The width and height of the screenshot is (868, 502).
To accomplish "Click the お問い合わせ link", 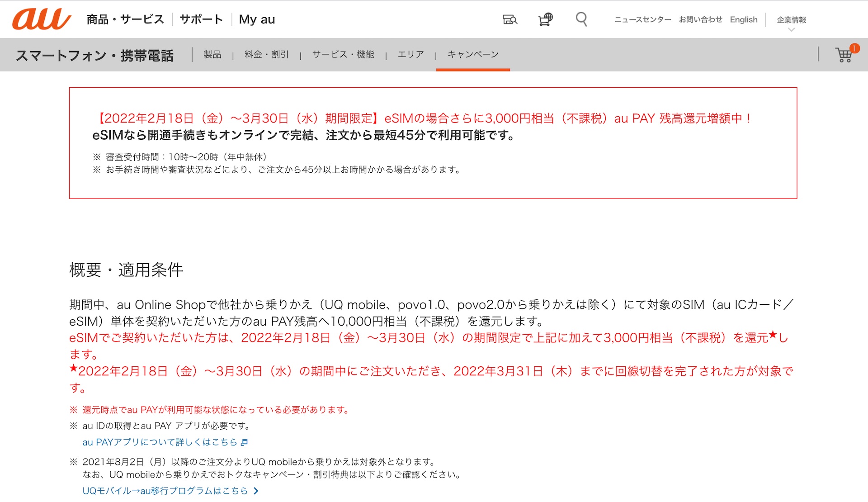I will [x=700, y=19].
